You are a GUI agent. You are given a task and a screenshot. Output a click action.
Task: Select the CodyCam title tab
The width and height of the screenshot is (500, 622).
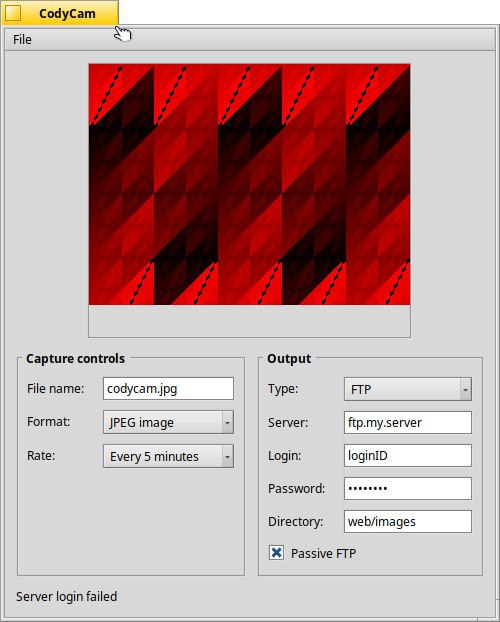coord(60,13)
